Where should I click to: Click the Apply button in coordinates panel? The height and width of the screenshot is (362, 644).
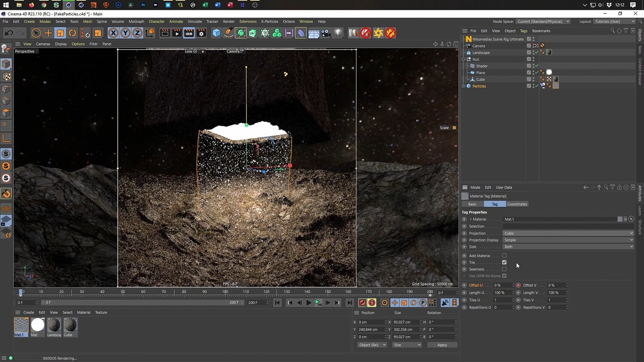(x=442, y=345)
